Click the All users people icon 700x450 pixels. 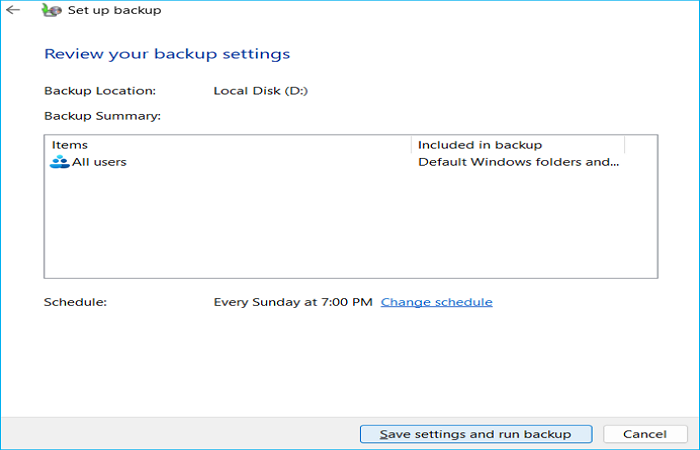click(x=59, y=162)
